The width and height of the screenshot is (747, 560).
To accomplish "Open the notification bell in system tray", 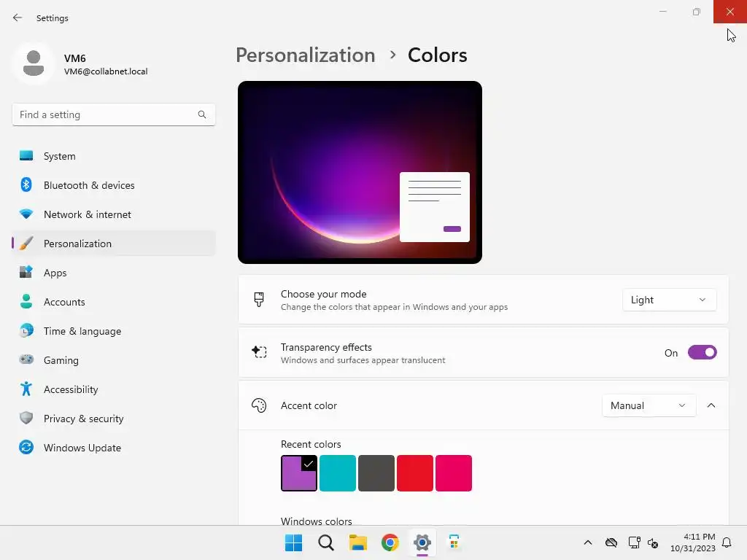I will pos(727,542).
